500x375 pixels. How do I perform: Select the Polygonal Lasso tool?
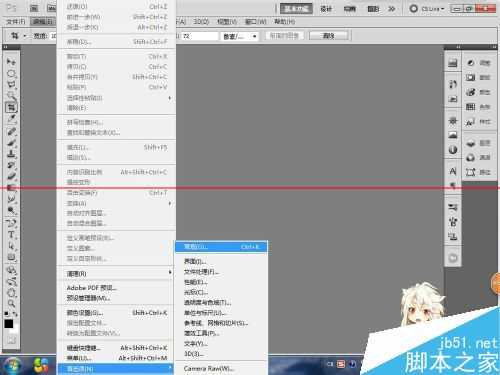[x=11, y=84]
